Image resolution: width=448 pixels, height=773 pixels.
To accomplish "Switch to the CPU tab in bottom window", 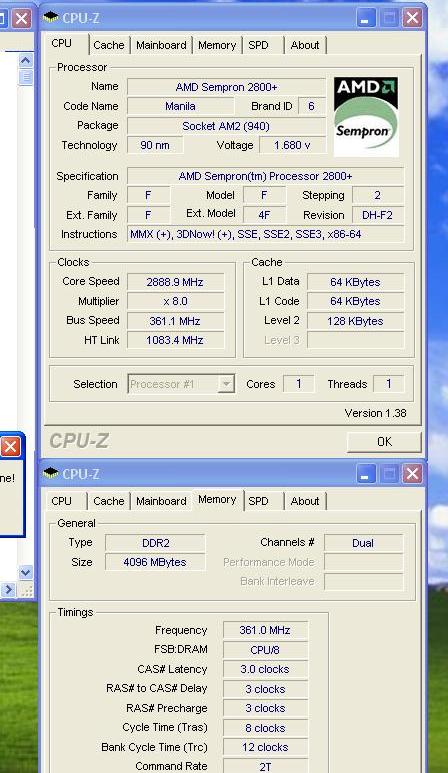I will 62,501.
